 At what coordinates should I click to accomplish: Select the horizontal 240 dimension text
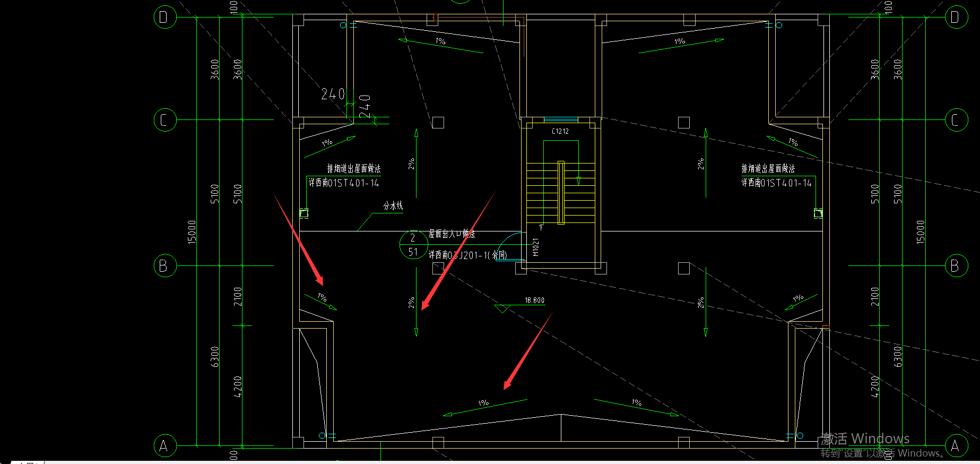point(333,94)
